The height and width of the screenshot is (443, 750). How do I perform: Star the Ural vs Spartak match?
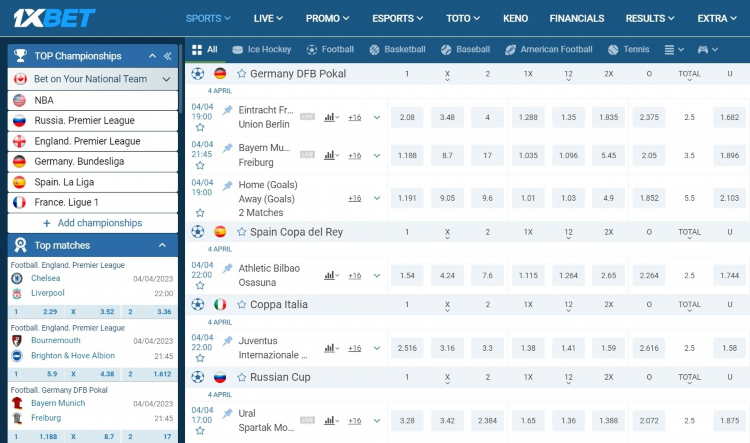200,431
